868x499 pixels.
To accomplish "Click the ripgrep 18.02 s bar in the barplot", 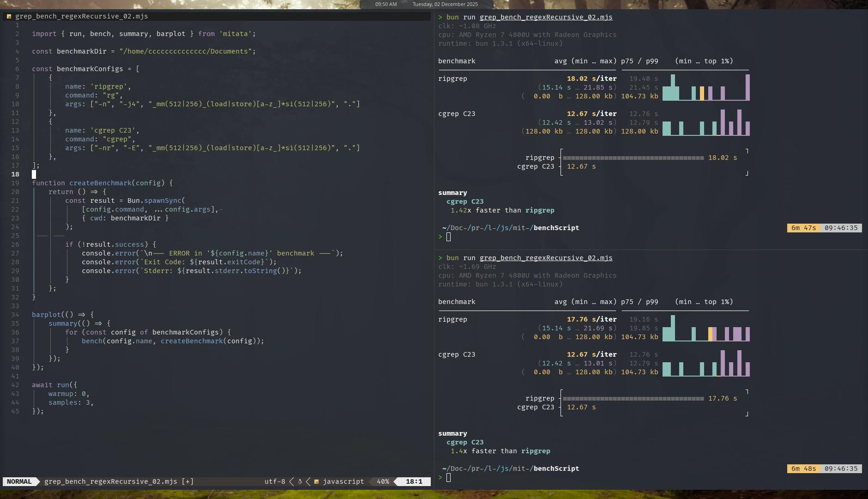I will pyautogui.click(x=633, y=158).
